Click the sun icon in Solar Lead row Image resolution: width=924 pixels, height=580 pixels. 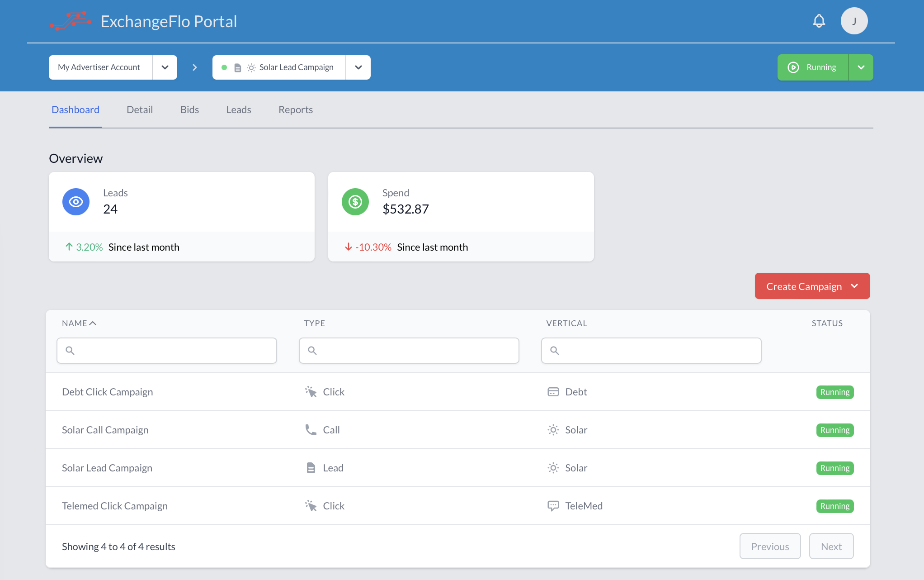pos(553,468)
